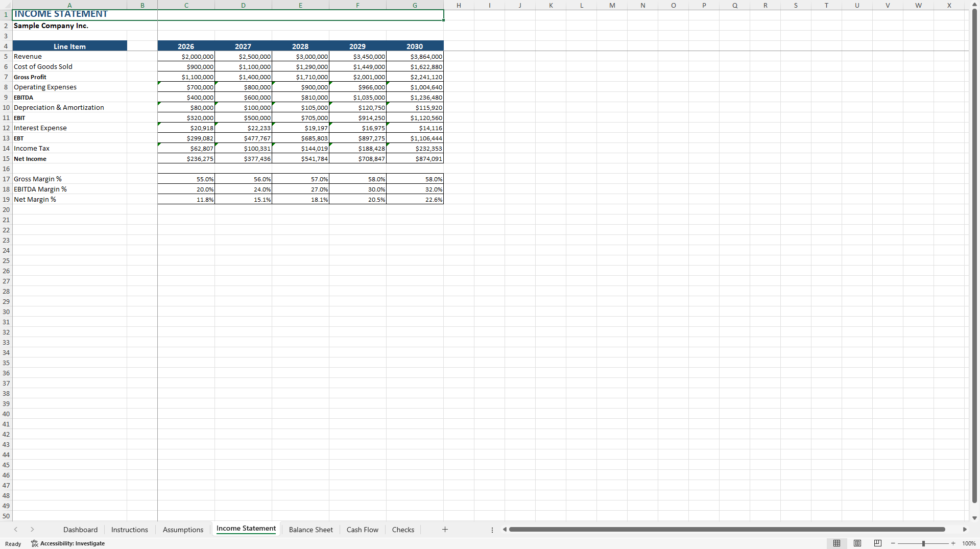Click the select-all corner of the grid
This screenshot has width=980, height=549.
pyautogui.click(x=6, y=5)
